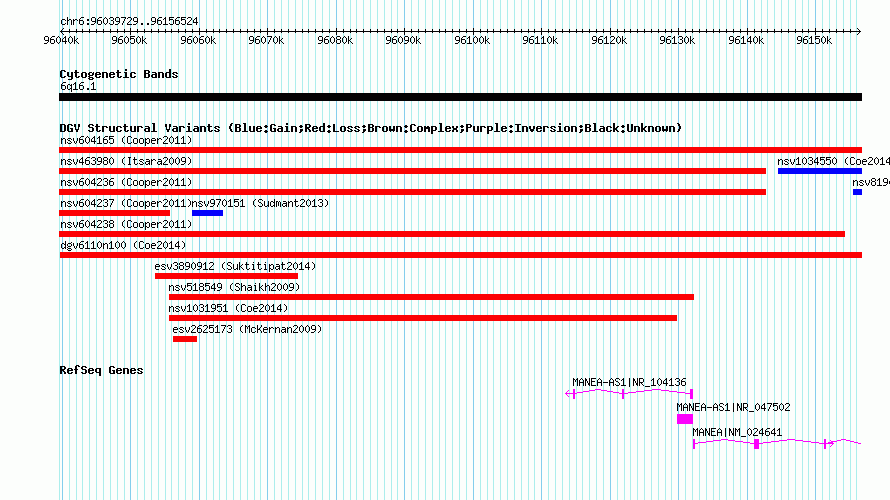Screen dimensions: 890x500
Task: Click the 96140k ruler tick label
Action: pyautogui.click(x=746, y=40)
